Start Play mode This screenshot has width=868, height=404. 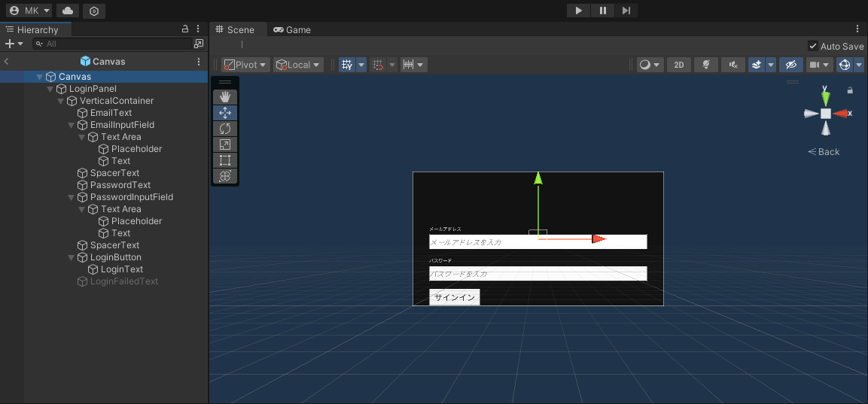(x=578, y=11)
